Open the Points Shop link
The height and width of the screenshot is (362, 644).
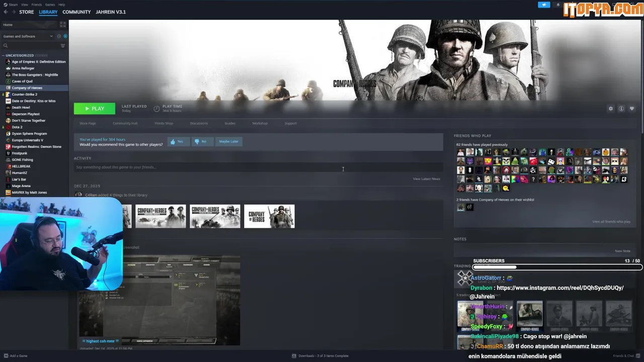pyautogui.click(x=164, y=123)
